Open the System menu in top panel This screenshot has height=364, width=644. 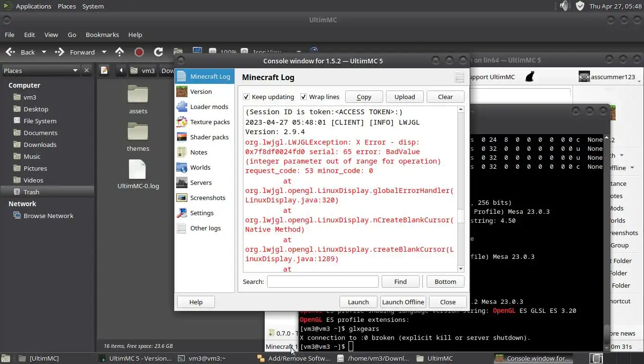(93, 6)
